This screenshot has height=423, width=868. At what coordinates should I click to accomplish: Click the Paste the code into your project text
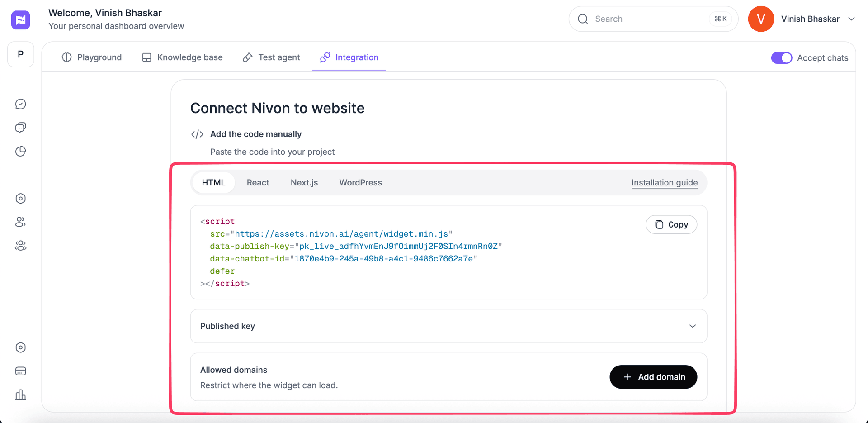click(272, 152)
